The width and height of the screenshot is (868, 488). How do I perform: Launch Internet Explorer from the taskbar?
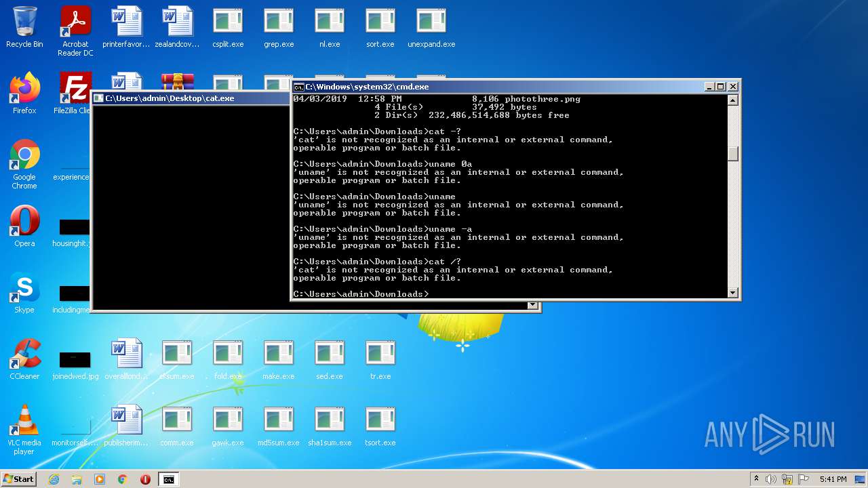pos(54,479)
